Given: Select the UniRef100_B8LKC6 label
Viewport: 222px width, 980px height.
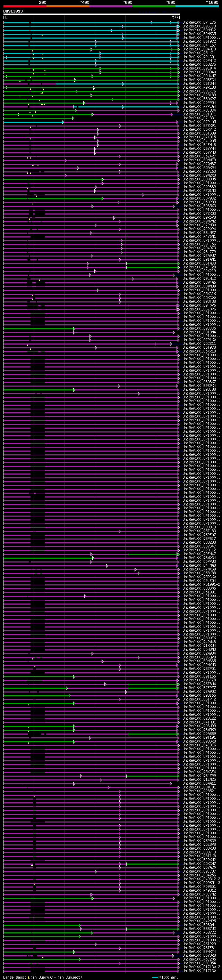Looking at the screenshot, I should 199,91.
